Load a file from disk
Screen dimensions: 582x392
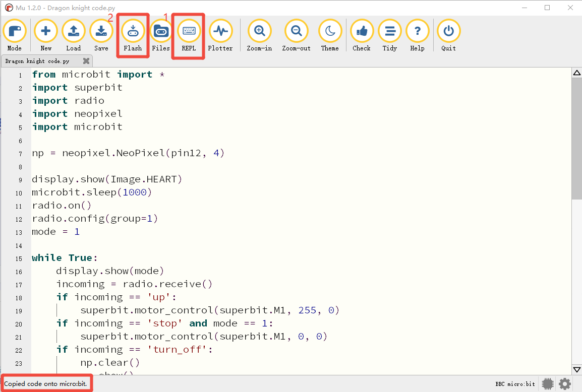(74, 36)
